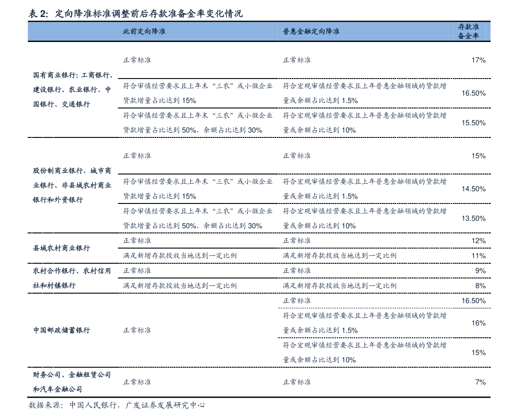Click the 9% reserve ratio value

click(x=480, y=270)
